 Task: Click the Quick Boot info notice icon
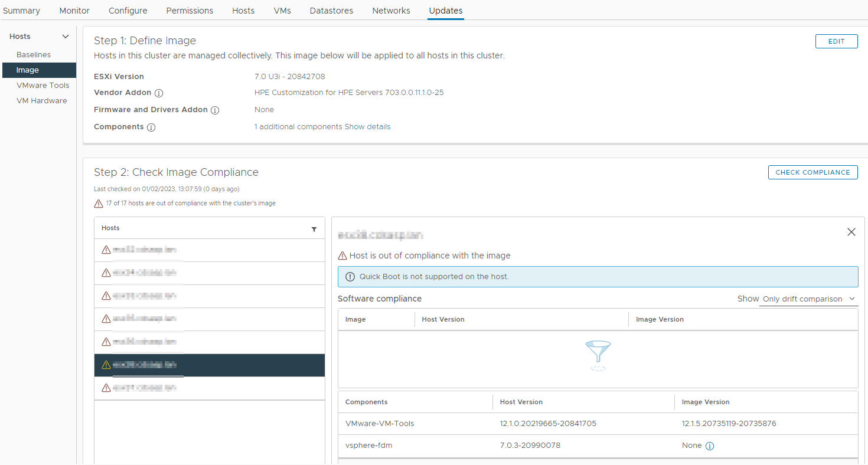click(350, 277)
